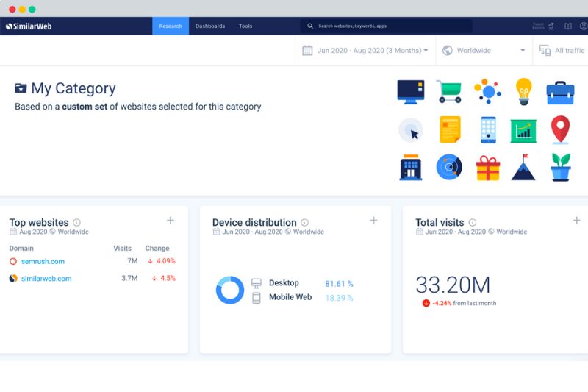Select the red location pin icon
Image resolution: width=588 pixels, height=392 pixels.
[x=560, y=129]
